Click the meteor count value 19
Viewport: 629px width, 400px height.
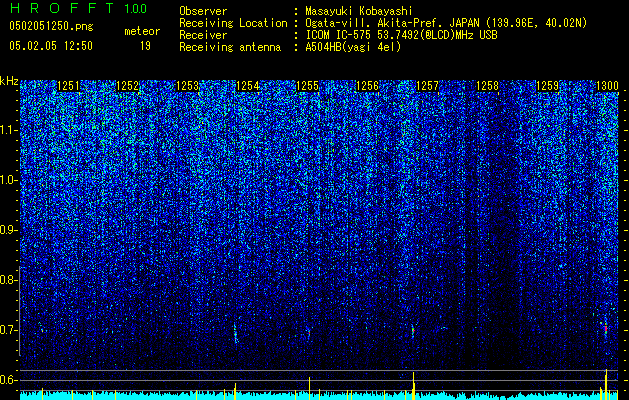(x=145, y=46)
